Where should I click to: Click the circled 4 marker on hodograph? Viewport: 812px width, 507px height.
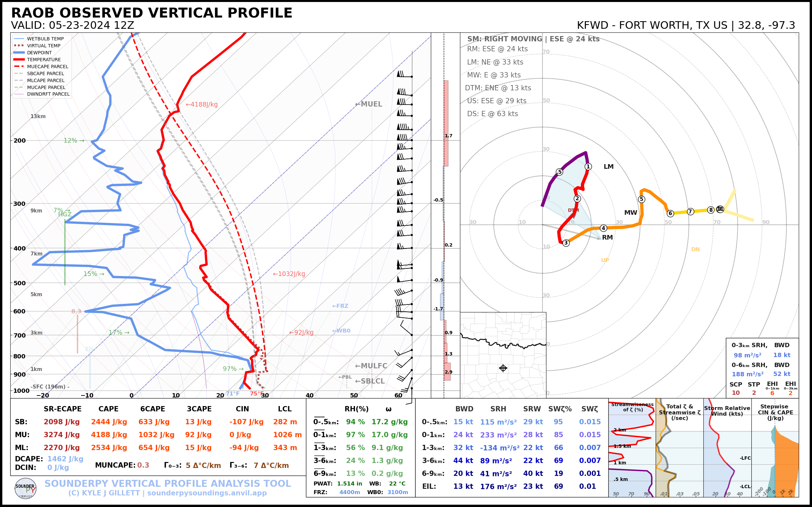click(x=603, y=228)
